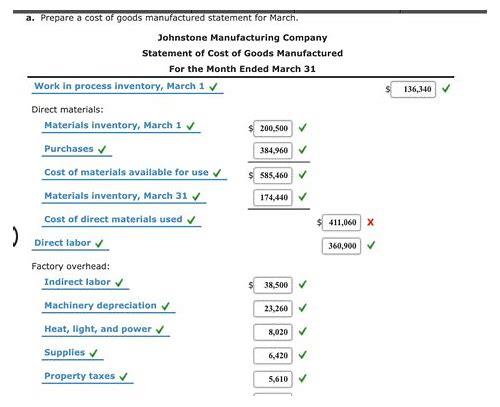Click the checkmark beside 360,900 direct labor
Image resolution: width=500 pixels, height=407 pixels.
[371, 245]
